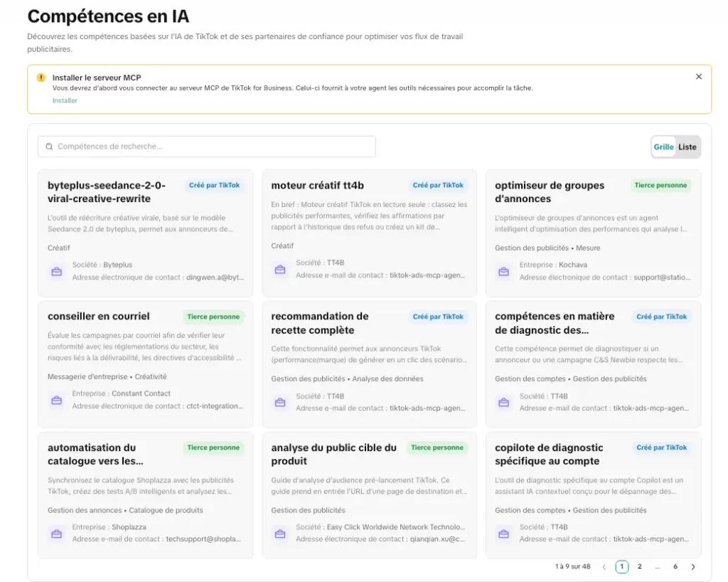The width and height of the screenshot is (728, 582).
Task: Click the dingwen.a@byt... contact email
Action: pyautogui.click(x=215, y=277)
